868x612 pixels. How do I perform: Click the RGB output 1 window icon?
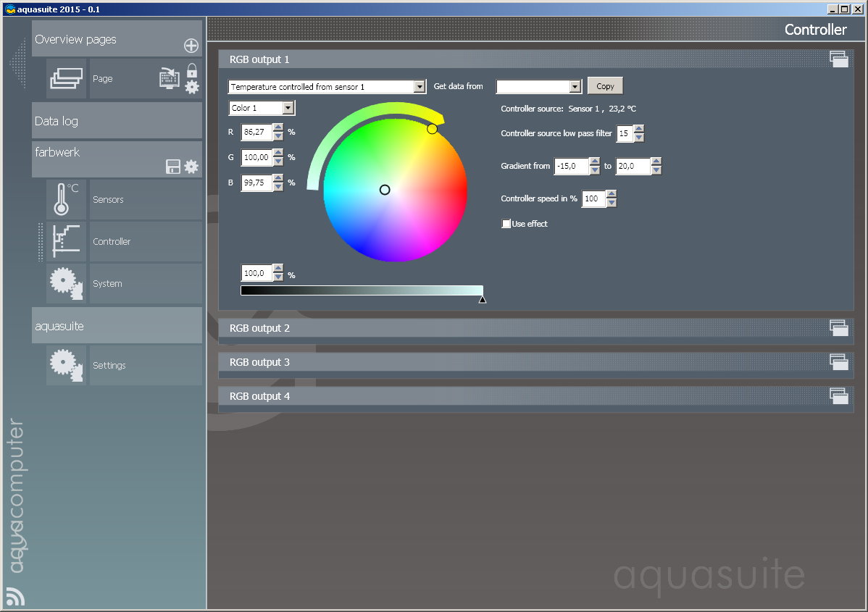(839, 59)
